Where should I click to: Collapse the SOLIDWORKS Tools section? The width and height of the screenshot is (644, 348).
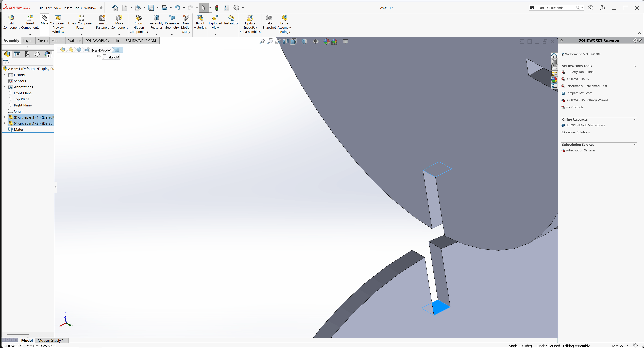click(x=635, y=66)
